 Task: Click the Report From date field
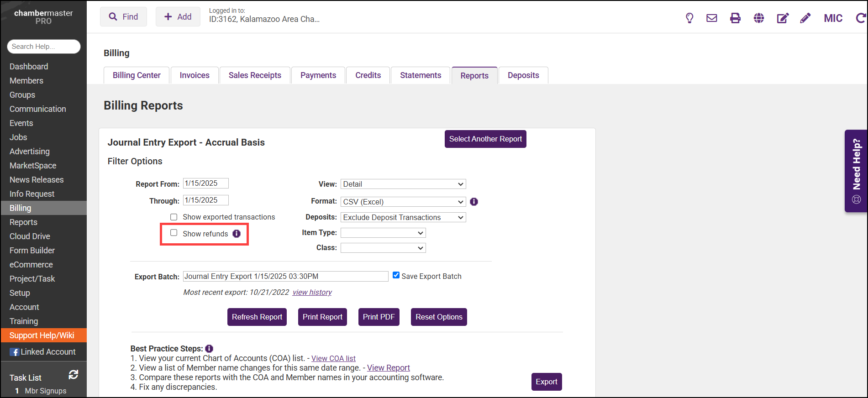coord(205,183)
